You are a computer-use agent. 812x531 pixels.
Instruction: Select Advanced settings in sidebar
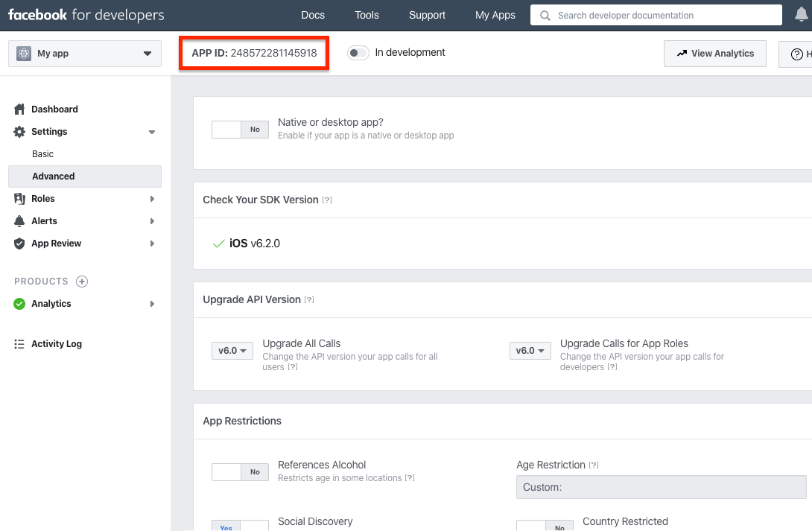(x=85, y=177)
